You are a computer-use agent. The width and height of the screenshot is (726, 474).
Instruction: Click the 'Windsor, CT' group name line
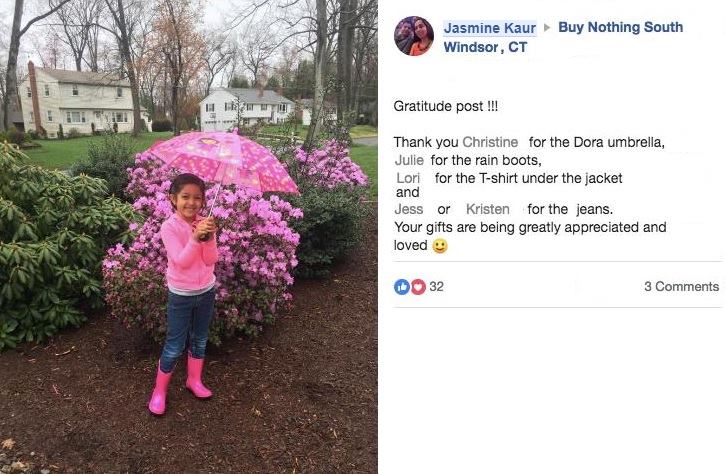pyautogui.click(x=485, y=47)
